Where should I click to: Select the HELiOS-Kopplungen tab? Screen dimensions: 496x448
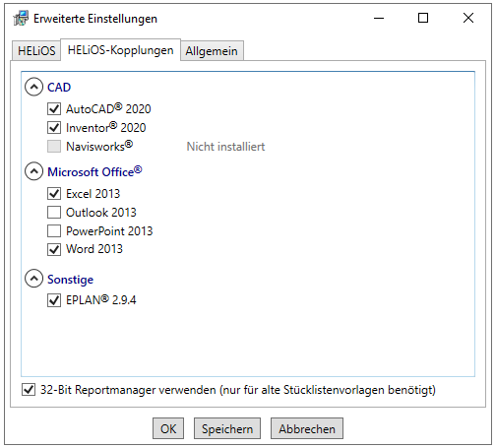(120, 50)
